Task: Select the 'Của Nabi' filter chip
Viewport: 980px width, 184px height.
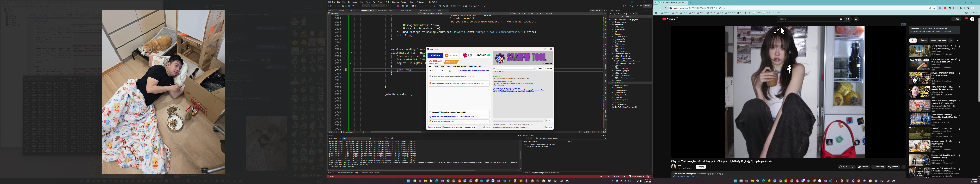Action: pos(923,40)
